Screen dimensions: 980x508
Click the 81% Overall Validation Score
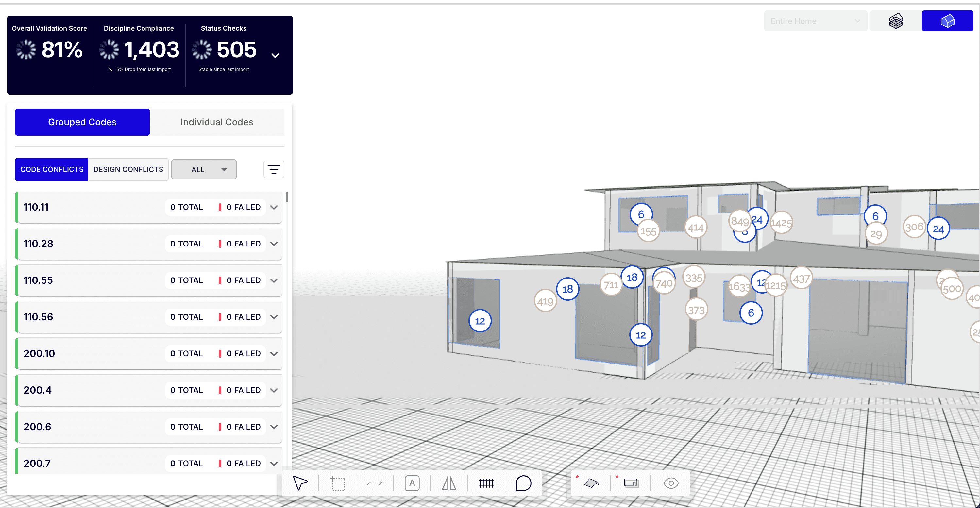pyautogui.click(x=62, y=49)
